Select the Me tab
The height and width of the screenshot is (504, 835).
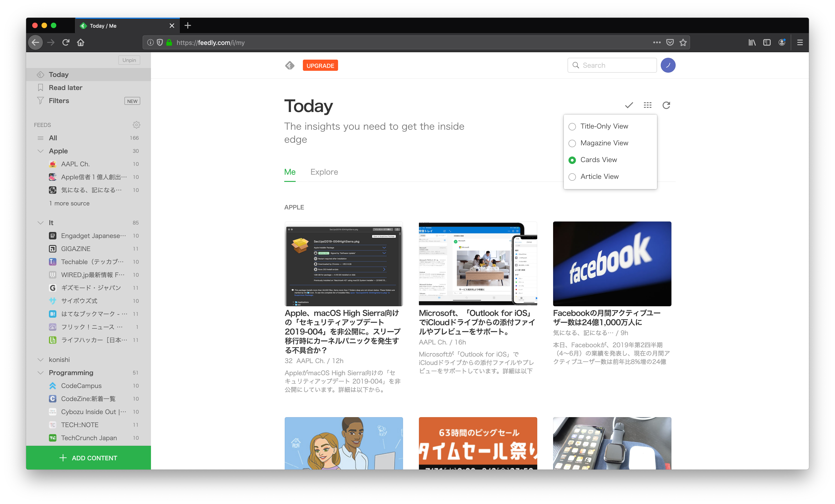[x=290, y=172]
